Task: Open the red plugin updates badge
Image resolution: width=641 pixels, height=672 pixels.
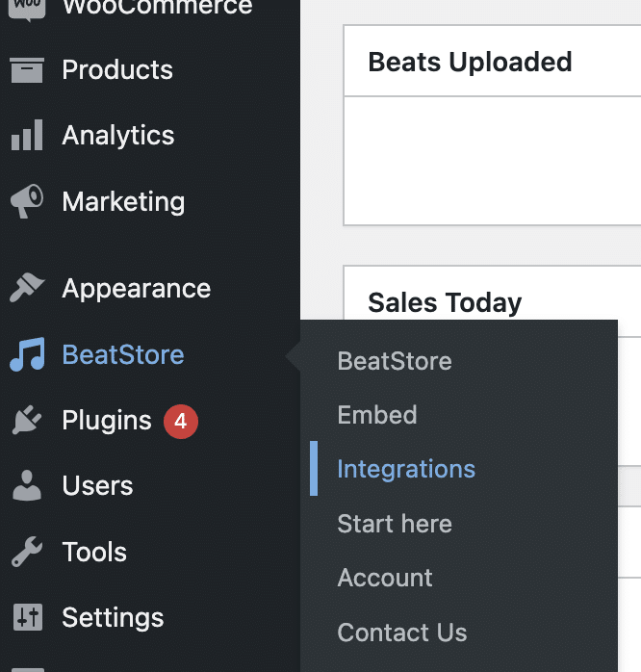Action: (x=181, y=422)
